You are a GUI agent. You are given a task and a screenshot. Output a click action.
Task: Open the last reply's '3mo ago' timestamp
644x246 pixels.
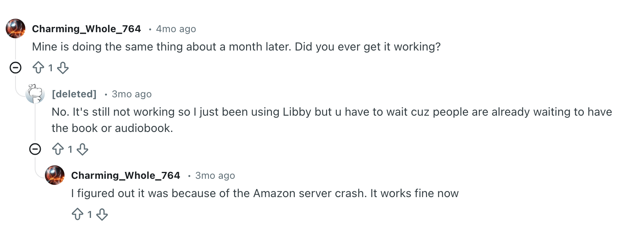(215, 176)
